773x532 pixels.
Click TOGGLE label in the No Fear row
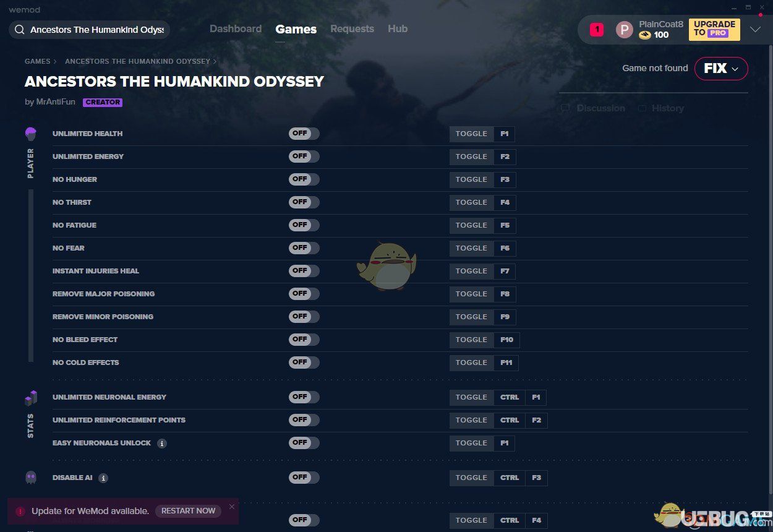(x=472, y=248)
